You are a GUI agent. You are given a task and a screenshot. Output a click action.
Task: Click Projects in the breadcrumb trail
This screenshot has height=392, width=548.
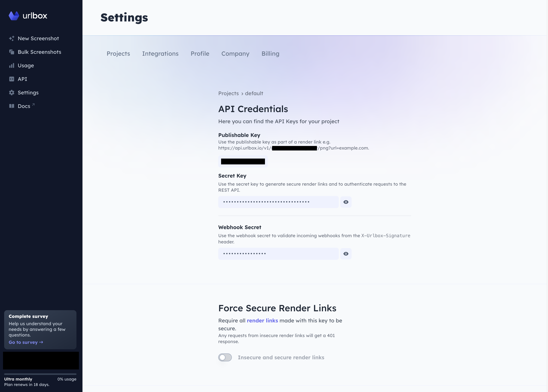(228, 93)
